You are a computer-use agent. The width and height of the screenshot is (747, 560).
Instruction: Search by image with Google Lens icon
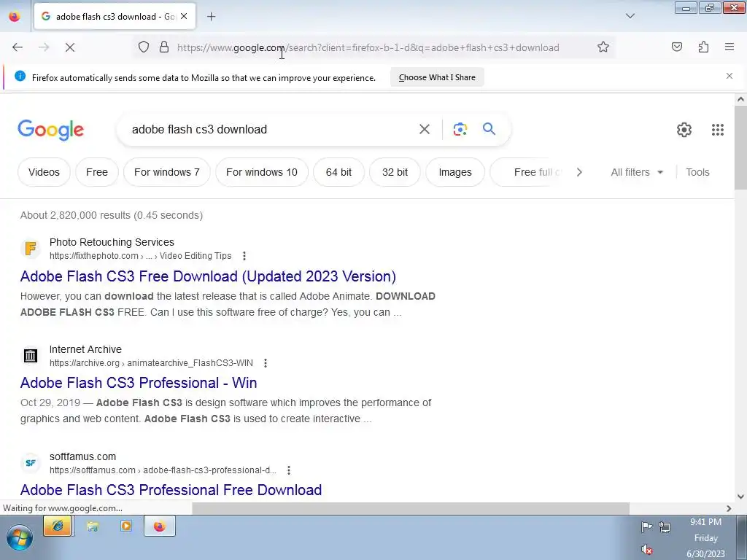(460, 129)
